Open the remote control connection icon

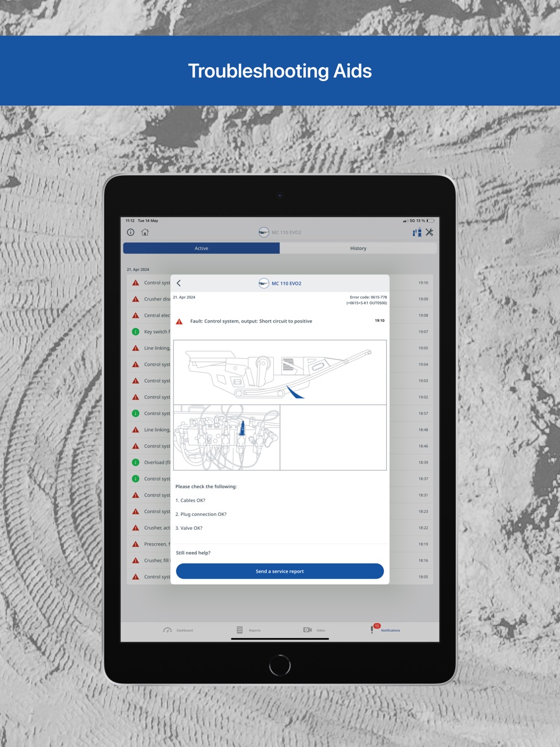416,232
